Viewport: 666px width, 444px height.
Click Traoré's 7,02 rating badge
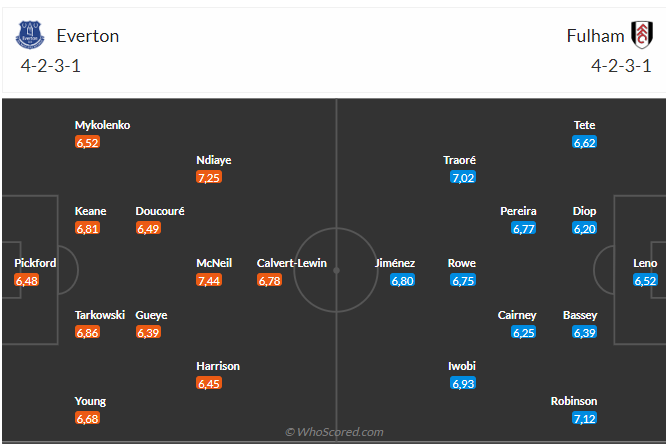pos(463,177)
